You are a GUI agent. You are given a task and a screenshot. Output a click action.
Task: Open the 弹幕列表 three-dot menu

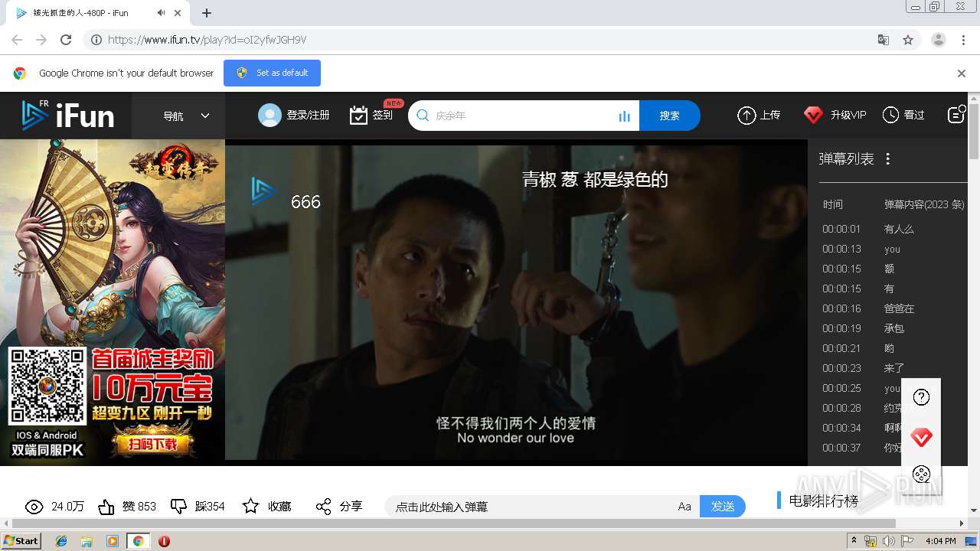[x=888, y=159]
